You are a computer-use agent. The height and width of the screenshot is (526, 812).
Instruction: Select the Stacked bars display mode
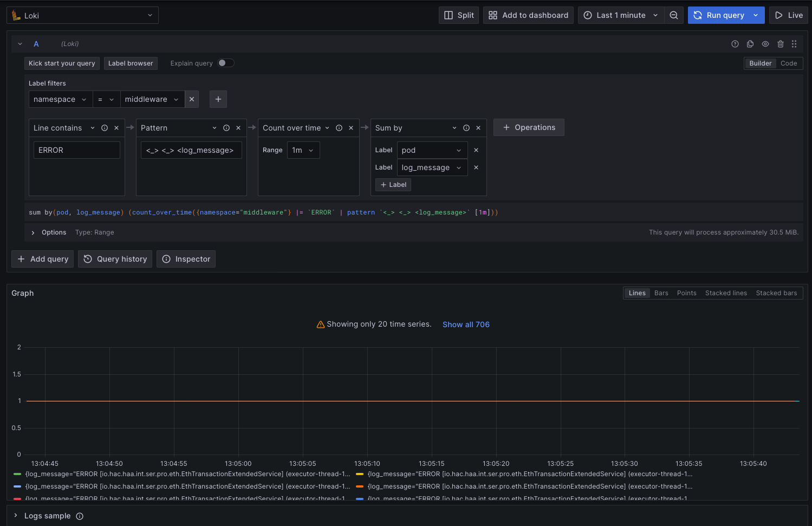[776, 293]
